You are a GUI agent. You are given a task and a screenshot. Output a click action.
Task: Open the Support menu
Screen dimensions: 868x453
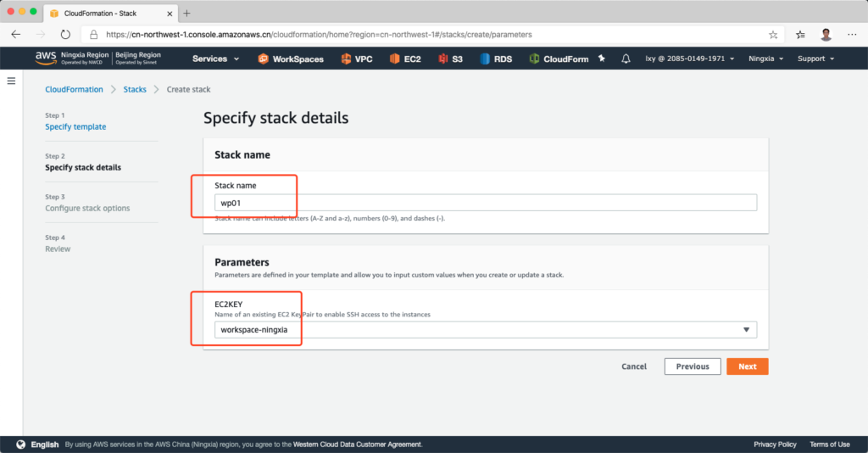click(815, 59)
